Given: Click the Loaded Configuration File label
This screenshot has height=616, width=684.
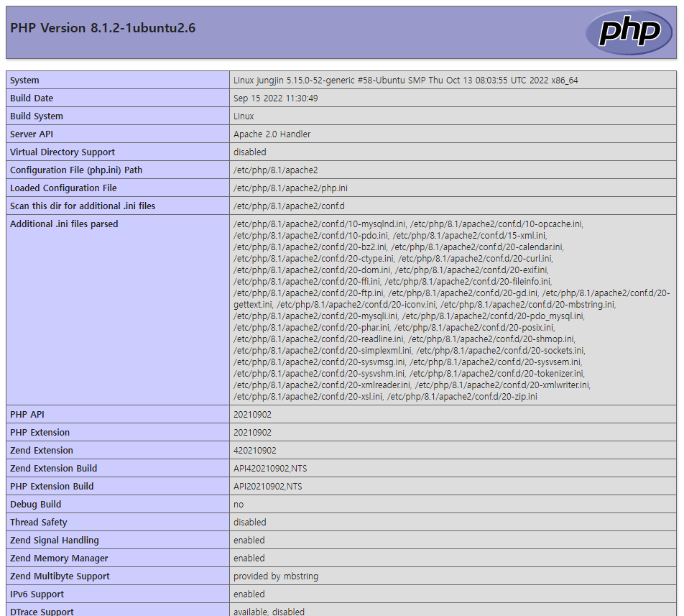Looking at the screenshot, I should pyautogui.click(x=63, y=188).
